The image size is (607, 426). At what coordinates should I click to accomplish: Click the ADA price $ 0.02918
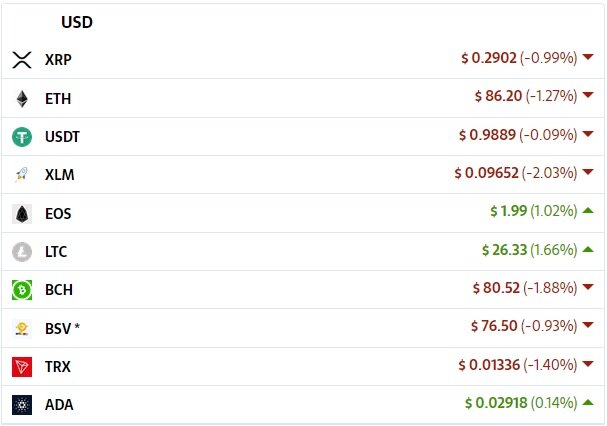coord(496,403)
